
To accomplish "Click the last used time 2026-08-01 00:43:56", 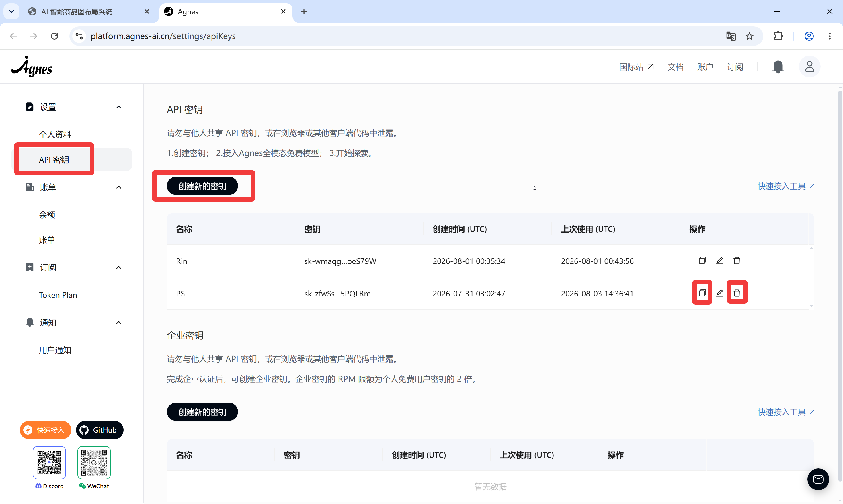I will tap(598, 261).
